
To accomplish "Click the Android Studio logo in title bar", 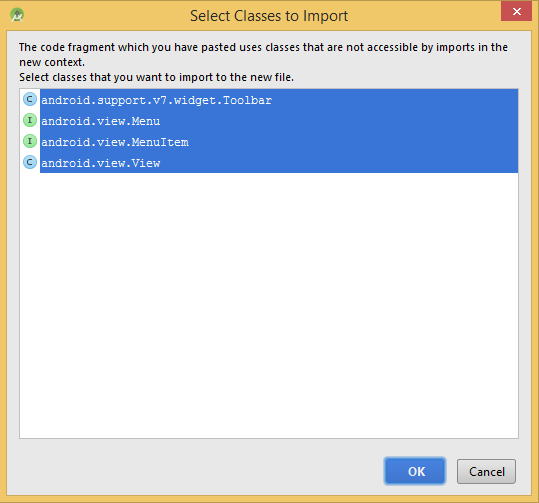I will click(x=17, y=15).
